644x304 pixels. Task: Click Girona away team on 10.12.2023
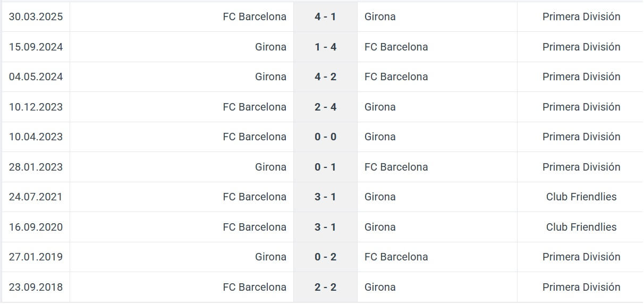click(380, 107)
